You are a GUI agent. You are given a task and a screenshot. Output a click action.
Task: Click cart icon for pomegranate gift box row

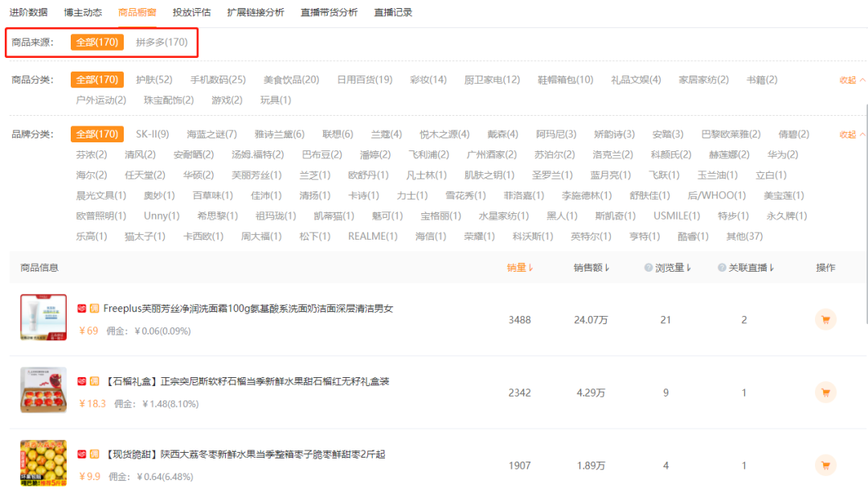point(825,392)
